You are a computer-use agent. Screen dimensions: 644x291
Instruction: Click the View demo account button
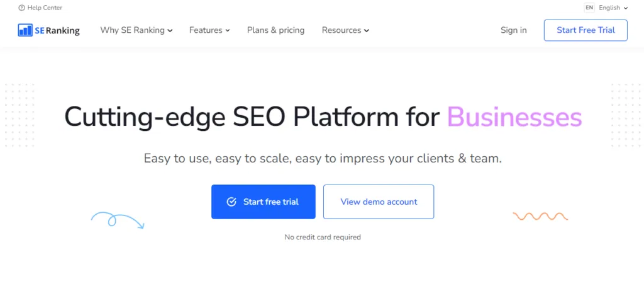click(379, 202)
